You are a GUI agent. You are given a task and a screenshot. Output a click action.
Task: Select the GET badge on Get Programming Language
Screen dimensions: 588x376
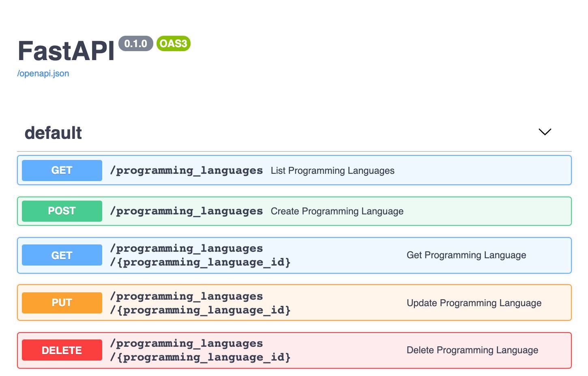click(62, 255)
